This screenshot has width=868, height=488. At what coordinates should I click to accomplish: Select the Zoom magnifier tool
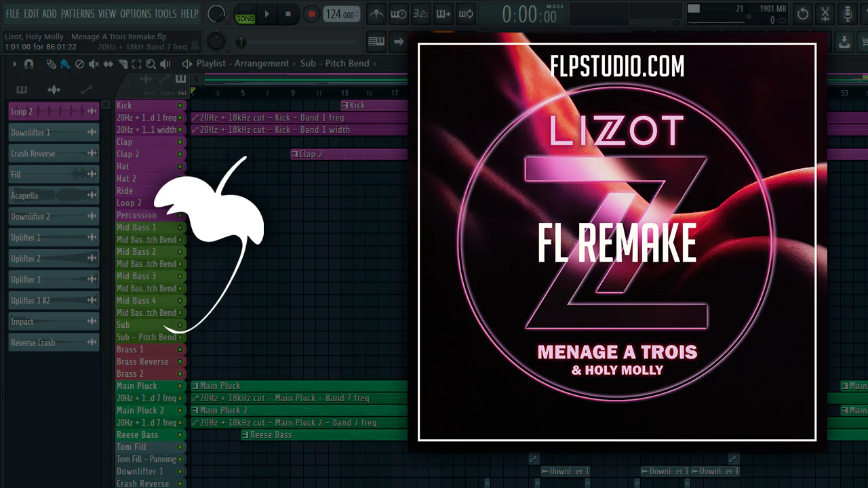click(151, 64)
